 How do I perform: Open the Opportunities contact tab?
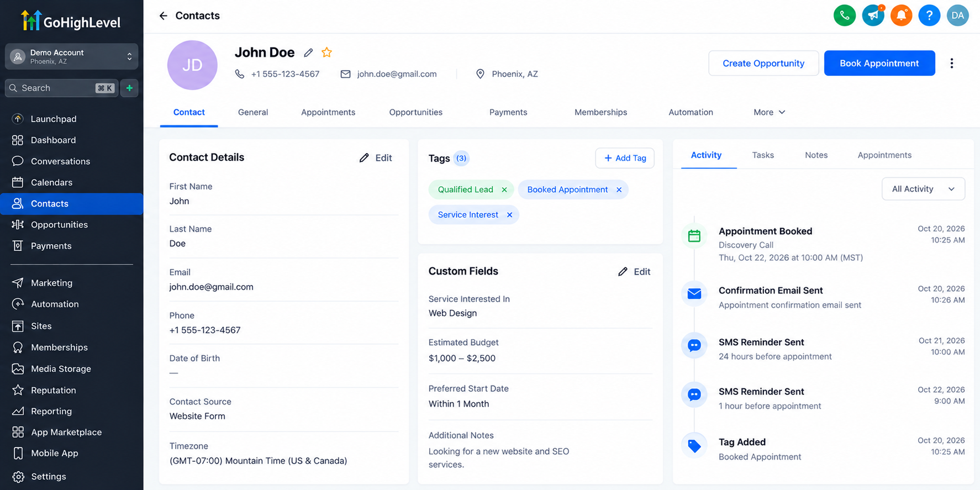[416, 112]
